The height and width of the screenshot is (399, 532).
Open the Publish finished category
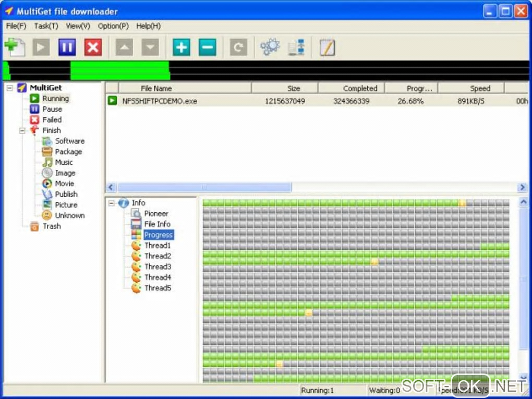click(x=66, y=194)
